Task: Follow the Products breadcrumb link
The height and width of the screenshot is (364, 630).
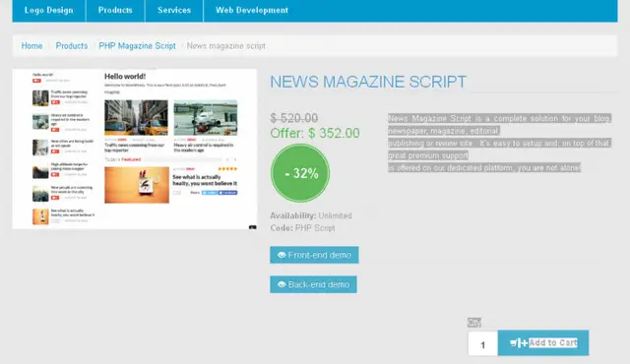Action: 72,46
